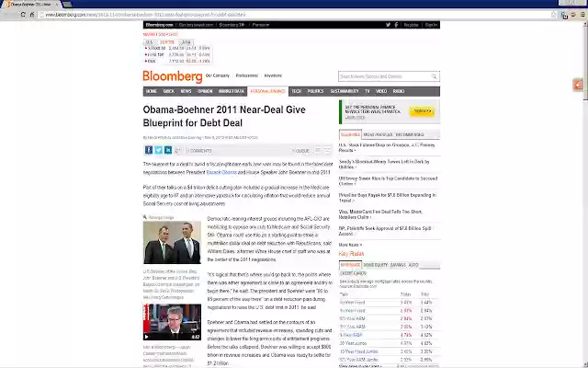Reload the page in browser toolbar

tap(23, 15)
